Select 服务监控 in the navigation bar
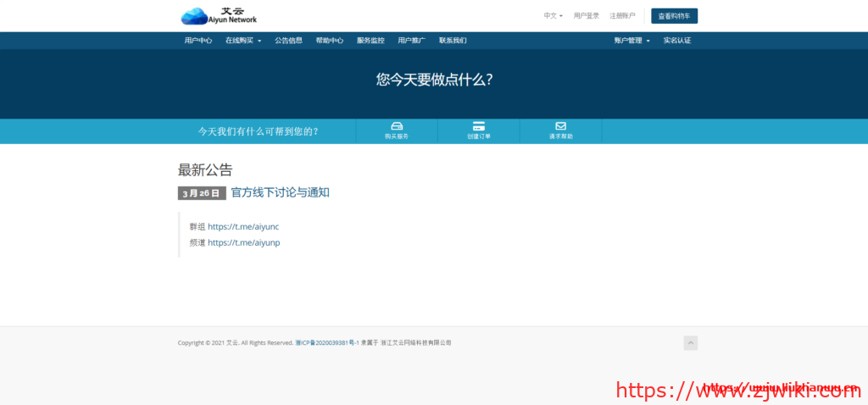 pyautogui.click(x=370, y=41)
